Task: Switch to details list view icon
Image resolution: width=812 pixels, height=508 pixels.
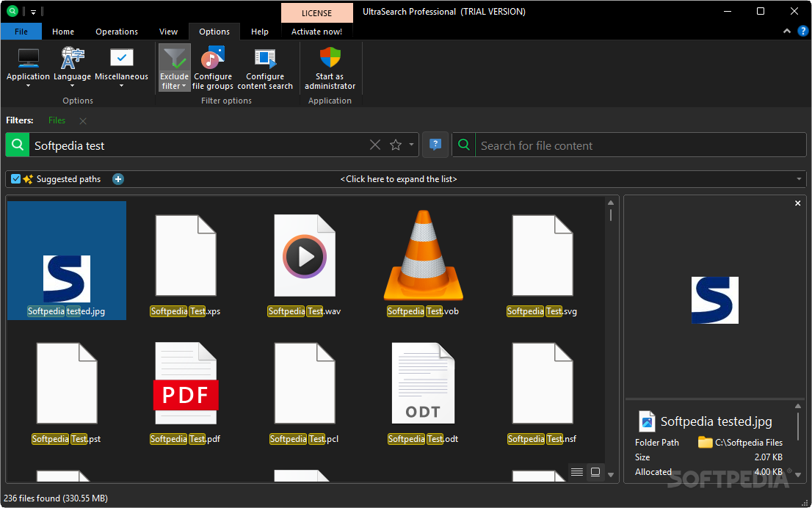Action: (x=577, y=472)
